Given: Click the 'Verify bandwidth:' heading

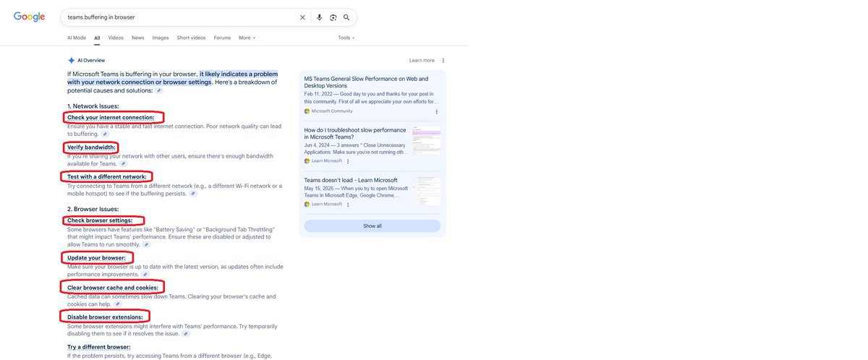Looking at the screenshot, I should pyautogui.click(x=91, y=147).
